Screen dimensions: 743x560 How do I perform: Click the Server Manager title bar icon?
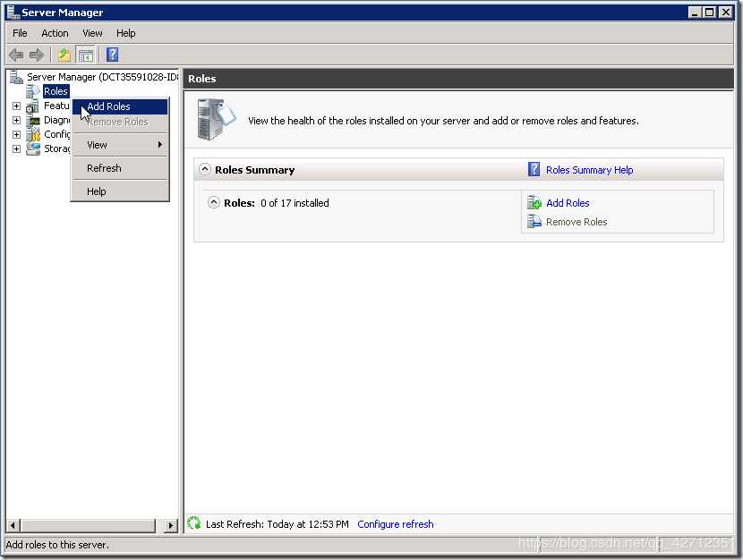click(13, 12)
